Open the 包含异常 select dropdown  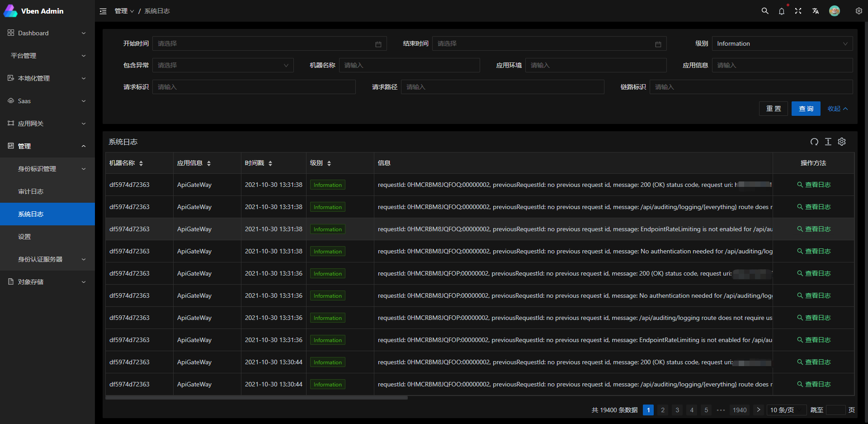click(x=222, y=65)
